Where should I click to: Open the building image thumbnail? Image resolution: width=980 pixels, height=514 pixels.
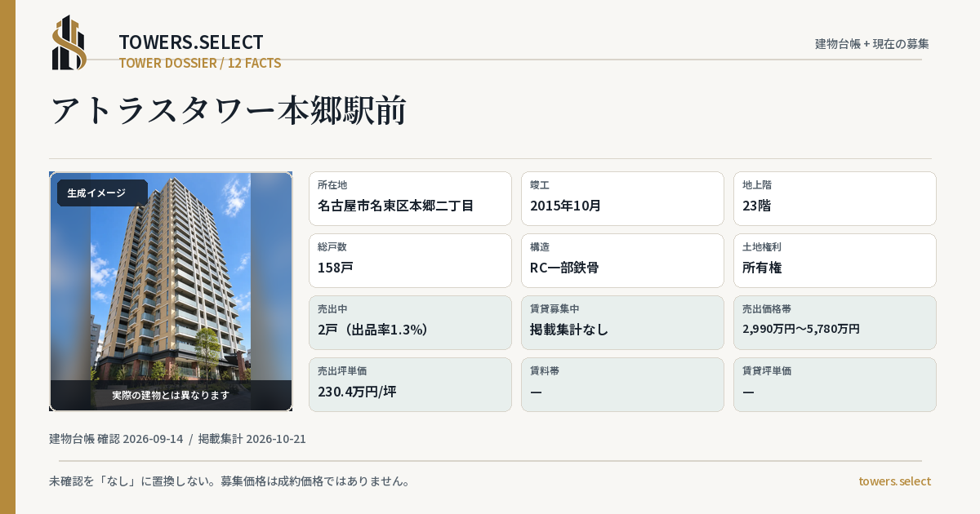click(171, 291)
